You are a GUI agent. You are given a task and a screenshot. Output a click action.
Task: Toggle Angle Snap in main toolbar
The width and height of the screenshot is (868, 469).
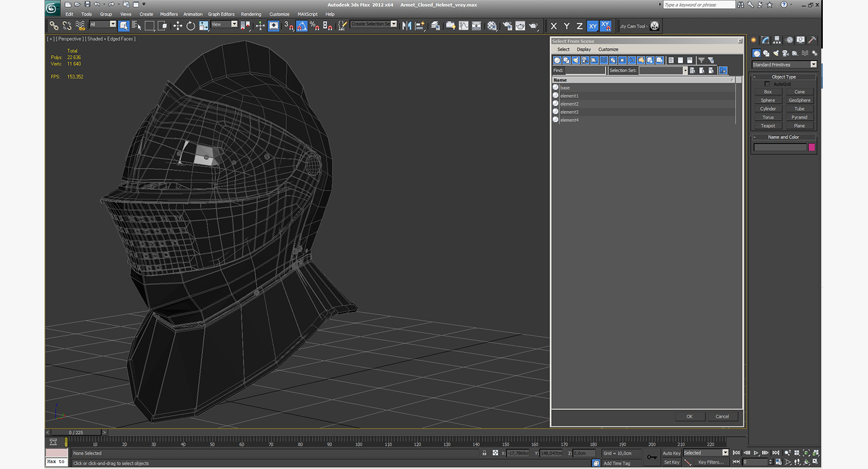[x=301, y=26]
